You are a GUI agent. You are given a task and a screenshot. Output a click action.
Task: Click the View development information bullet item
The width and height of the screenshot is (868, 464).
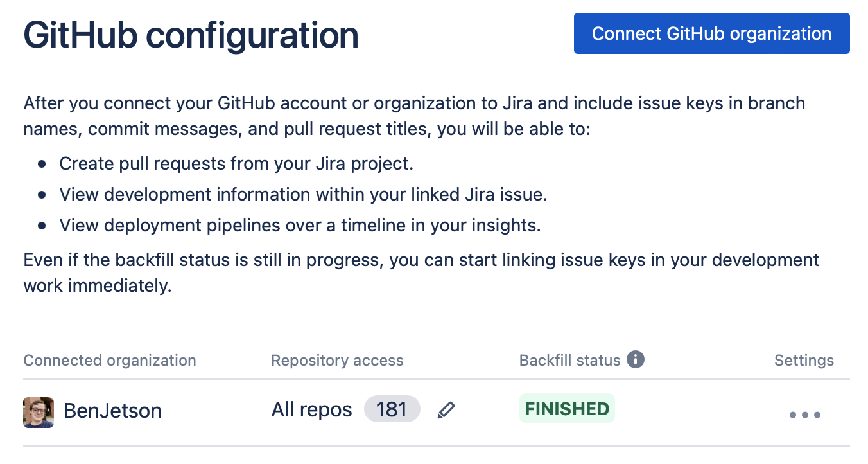pos(303,194)
